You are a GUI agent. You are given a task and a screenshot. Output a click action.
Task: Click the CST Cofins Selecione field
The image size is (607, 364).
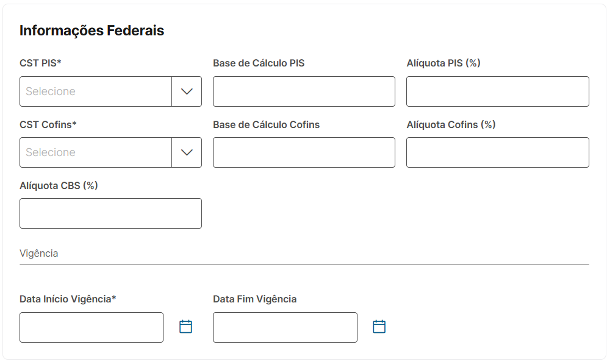tap(96, 152)
